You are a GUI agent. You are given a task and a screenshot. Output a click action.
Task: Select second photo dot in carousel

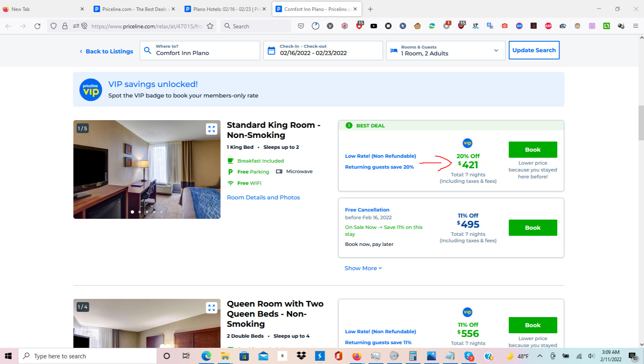(x=139, y=212)
